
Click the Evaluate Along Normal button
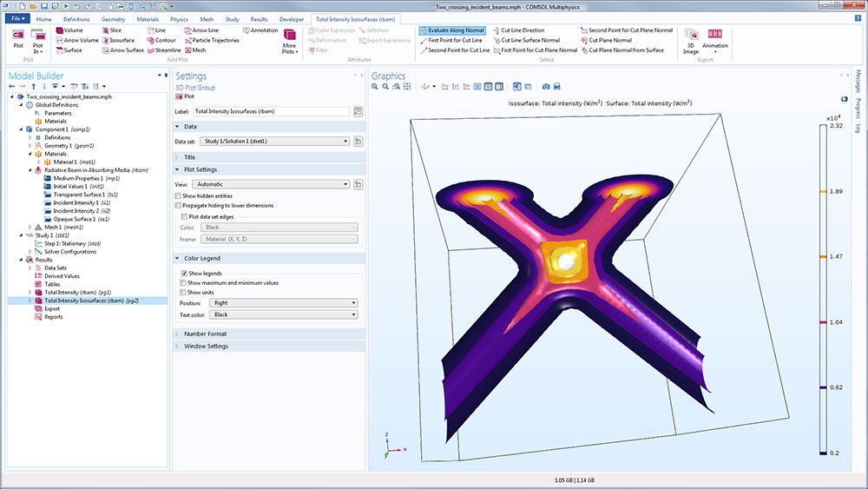[x=450, y=30]
